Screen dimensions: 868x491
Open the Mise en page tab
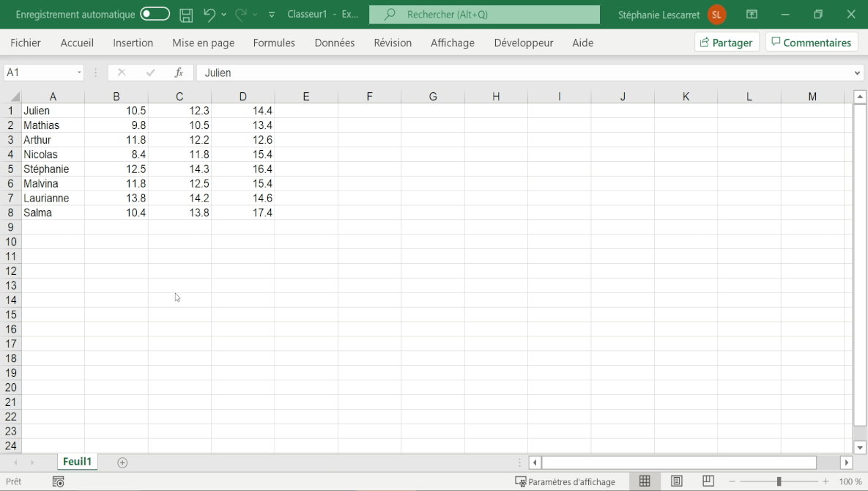point(203,43)
